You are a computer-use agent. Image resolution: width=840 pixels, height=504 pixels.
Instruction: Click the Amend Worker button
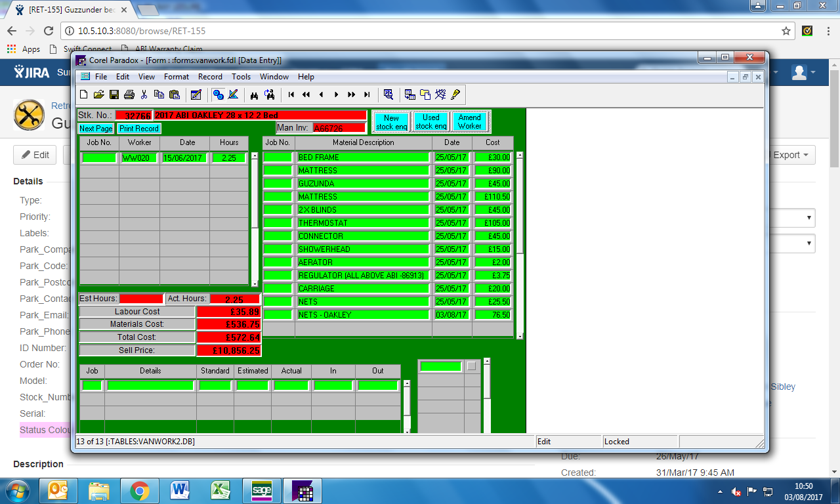469,121
